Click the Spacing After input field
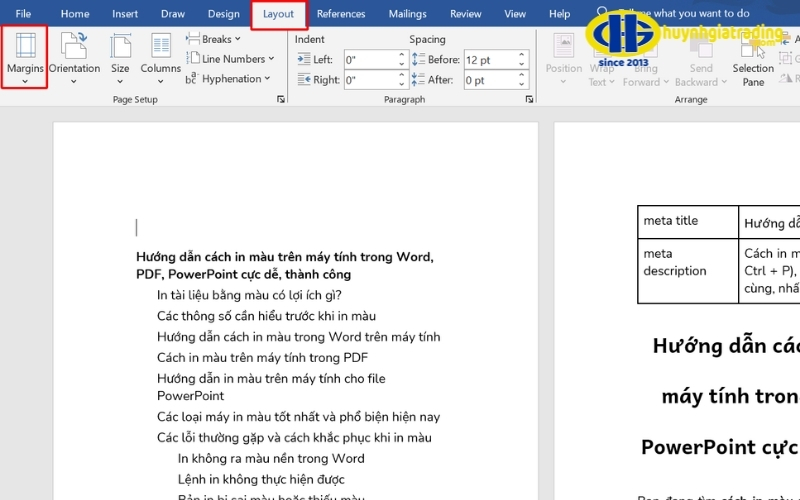This screenshot has height=500, width=800. point(490,80)
